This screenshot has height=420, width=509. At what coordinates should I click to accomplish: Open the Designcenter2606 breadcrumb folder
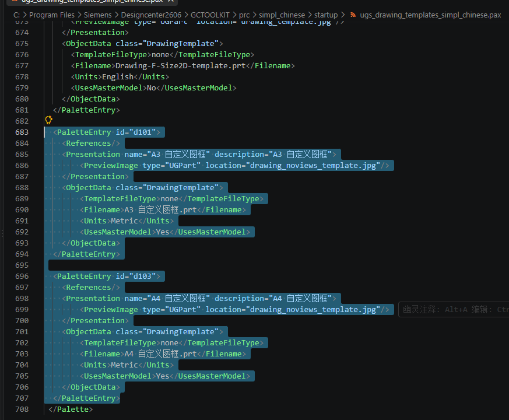(x=151, y=15)
